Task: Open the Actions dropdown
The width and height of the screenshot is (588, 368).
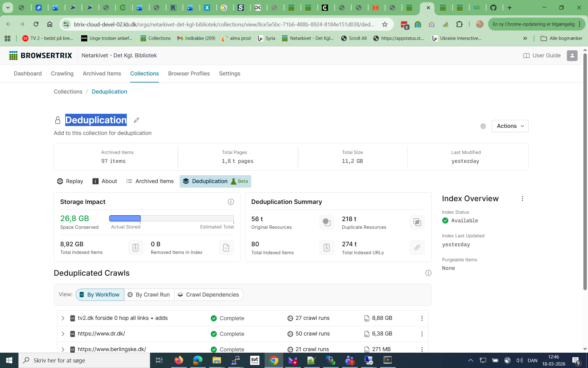Action: (510, 126)
